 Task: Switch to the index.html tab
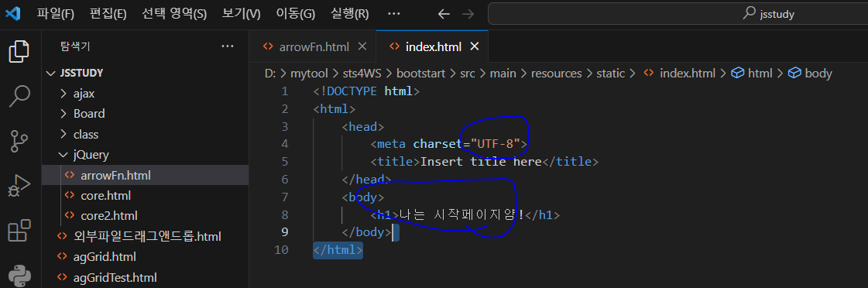(433, 47)
